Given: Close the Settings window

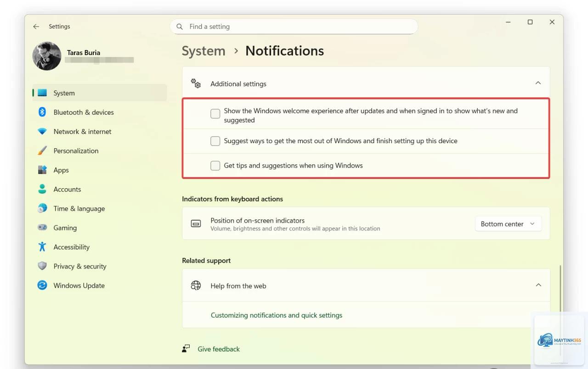Looking at the screenshot, I should 552,22.
